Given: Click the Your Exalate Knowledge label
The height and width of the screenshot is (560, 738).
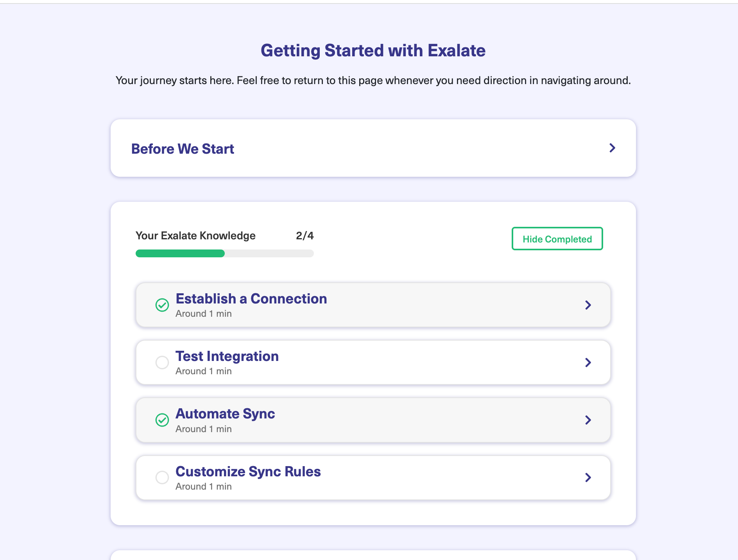Looking at the screenshot, I should [195, 236].
